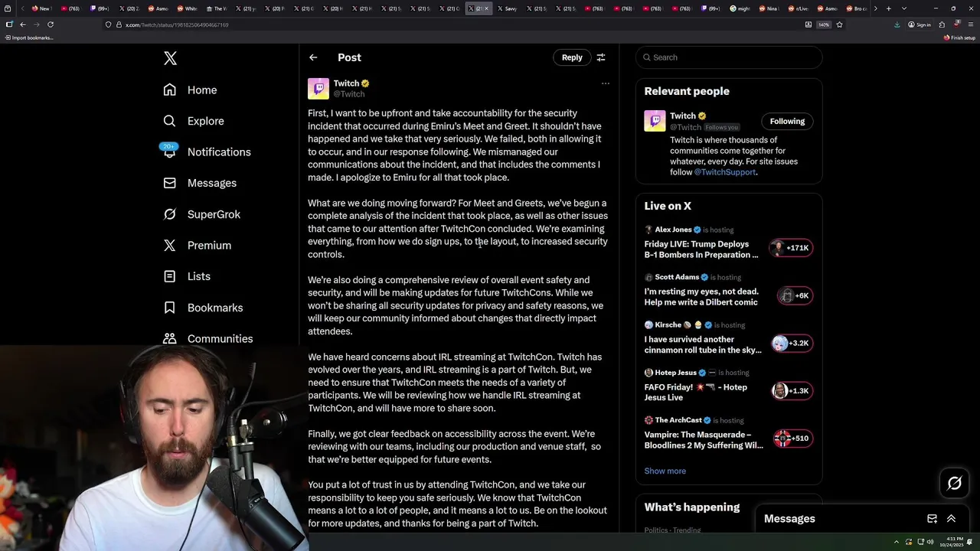Image resolution: width=980 pixels, height=551 pixels.
Task: Open Bookmarks in sidebar
Action: coord(203,308)
